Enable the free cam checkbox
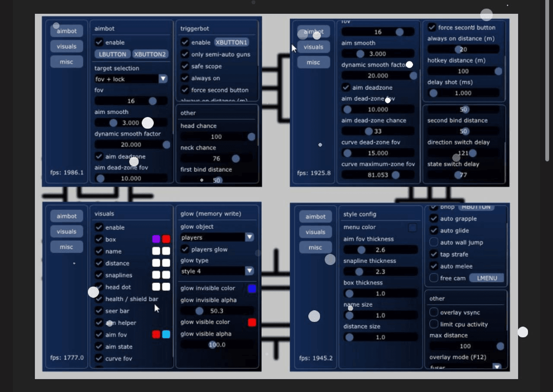 (x=434, y=278)
